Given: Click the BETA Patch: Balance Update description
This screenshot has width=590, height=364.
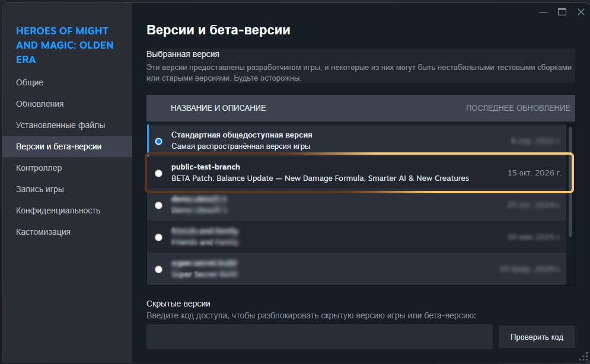Looking at the screenshot, I should 320,178.
